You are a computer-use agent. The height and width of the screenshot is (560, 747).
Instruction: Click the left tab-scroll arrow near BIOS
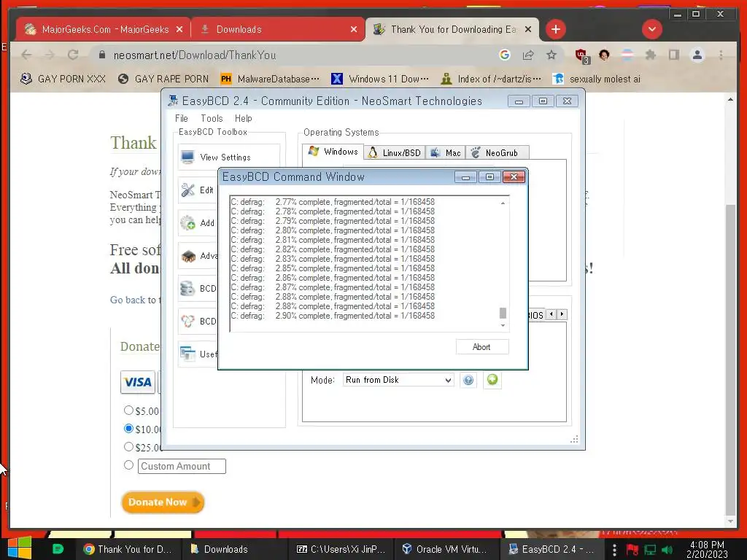pos(551,314)
